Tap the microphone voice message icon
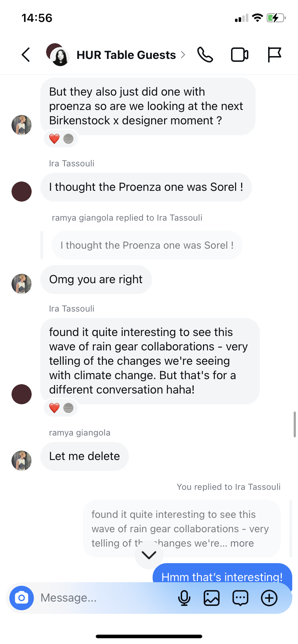Screen dimensions: 298x644 coord(184,598)
